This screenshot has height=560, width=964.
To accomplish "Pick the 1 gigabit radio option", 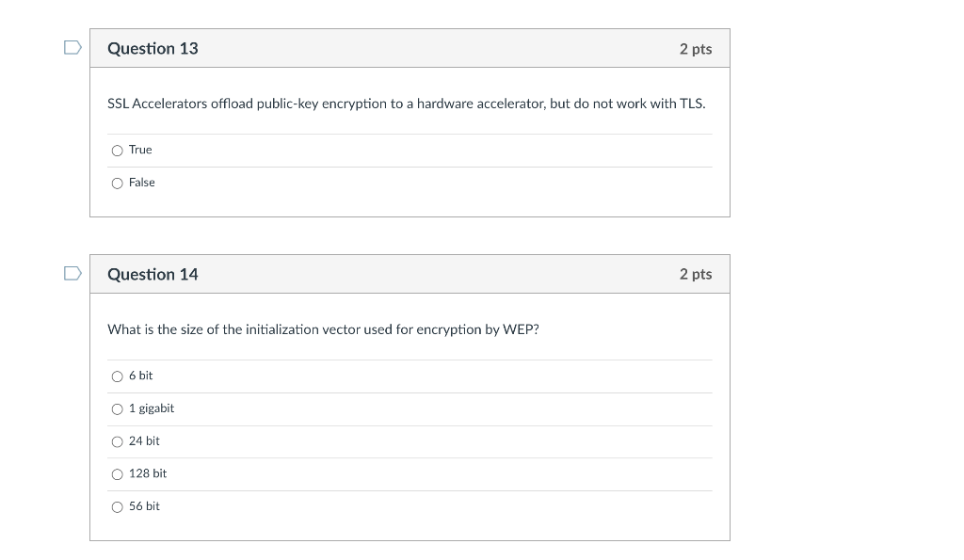I will 117,409.
